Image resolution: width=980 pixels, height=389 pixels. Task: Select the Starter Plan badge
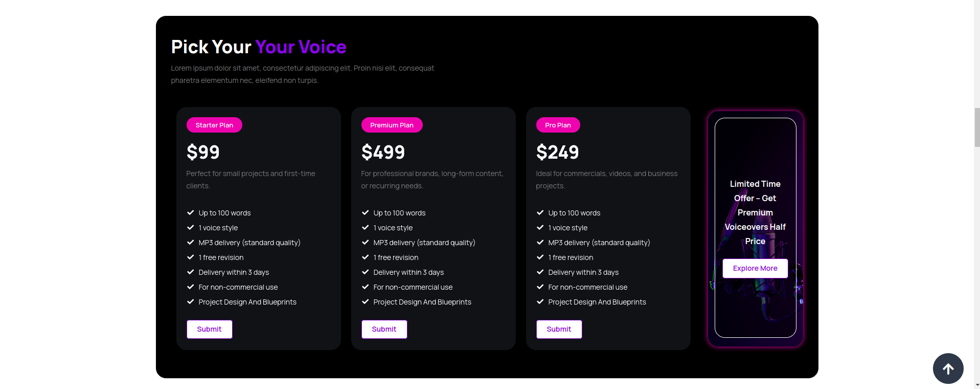coord(214,125)
